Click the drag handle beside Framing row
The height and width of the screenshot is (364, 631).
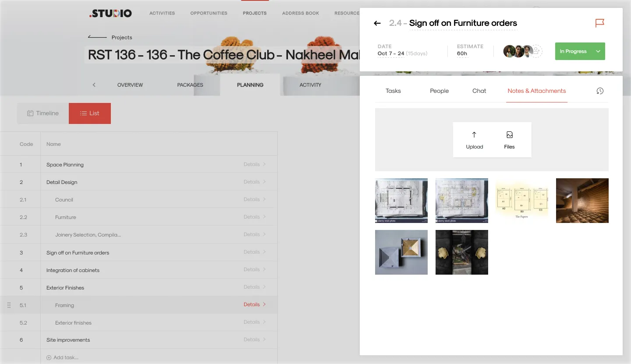pos(9,305)
